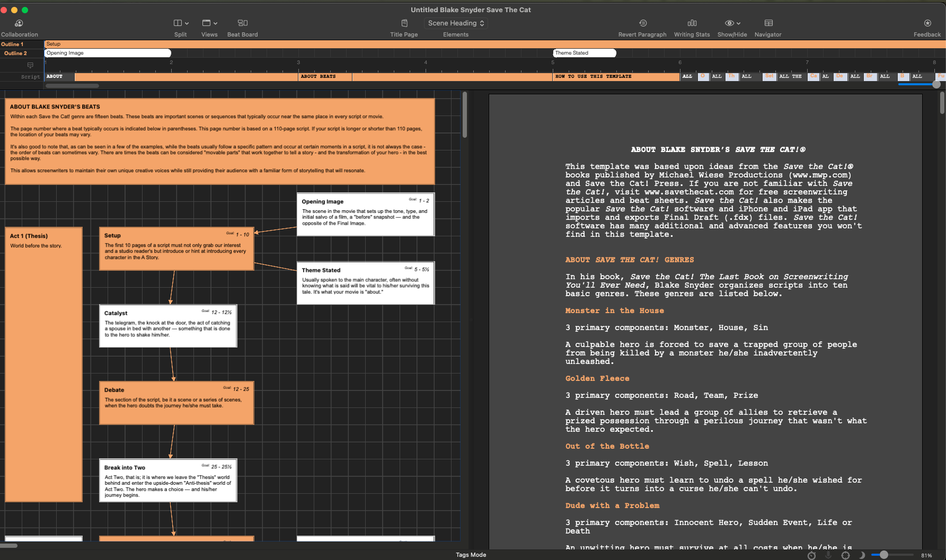Select the Break into Two beat card
The width and height of the screenshot is (946, 560).
(x=168, y=481)
